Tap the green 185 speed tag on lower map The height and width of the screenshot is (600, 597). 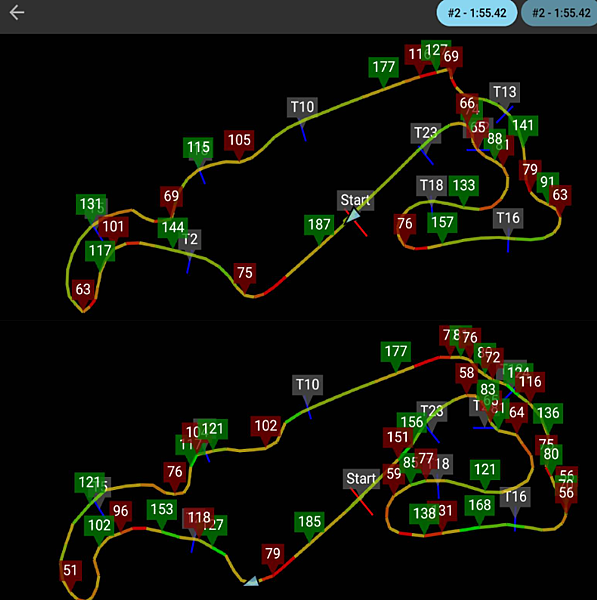309,522
